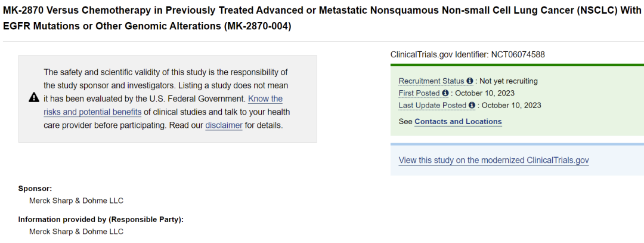Viewport: 644px width, 243px height.
Task: Click the First Posted date October 10, 2023
Action: 485,93
